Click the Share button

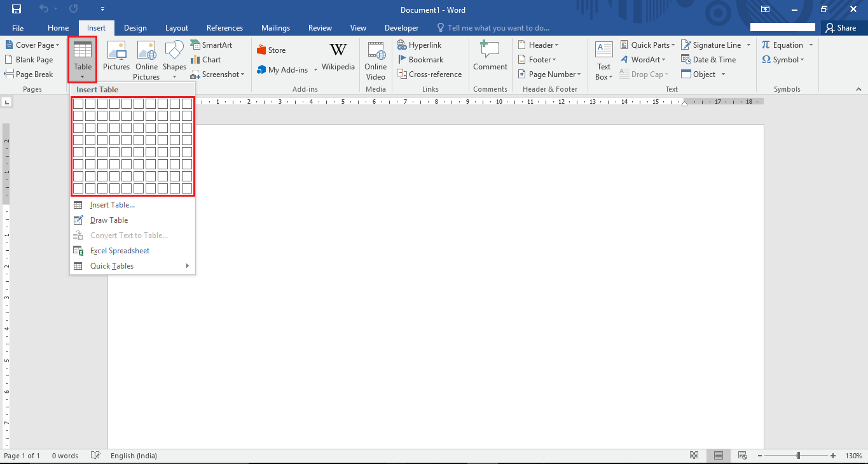[x=841, y=28]
